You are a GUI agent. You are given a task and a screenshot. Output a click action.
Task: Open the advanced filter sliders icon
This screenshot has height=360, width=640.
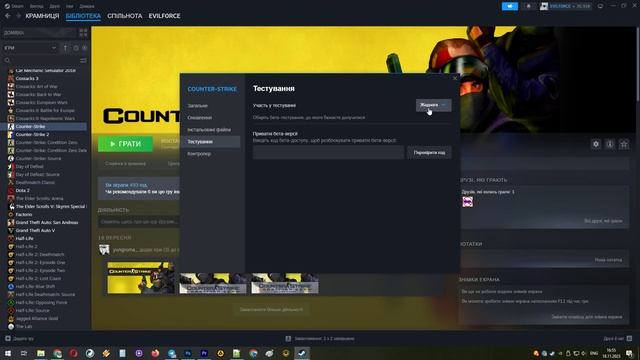pos(83,60)
